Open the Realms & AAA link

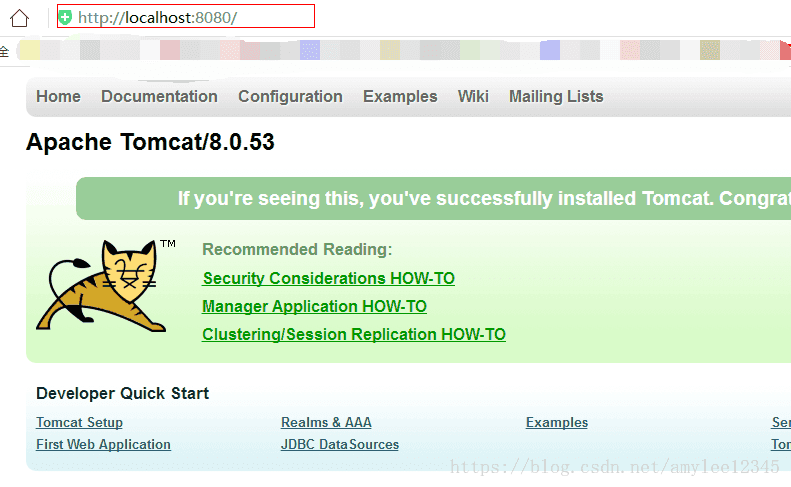point(326,422)
